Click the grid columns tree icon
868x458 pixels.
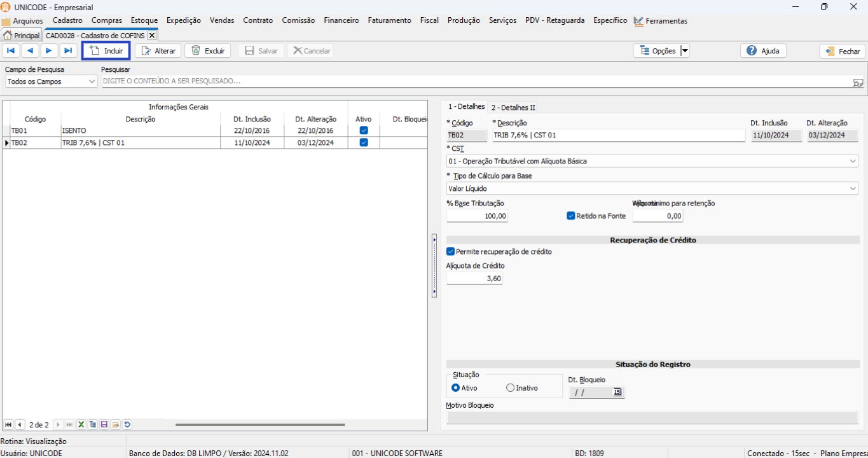coord(93,424)
